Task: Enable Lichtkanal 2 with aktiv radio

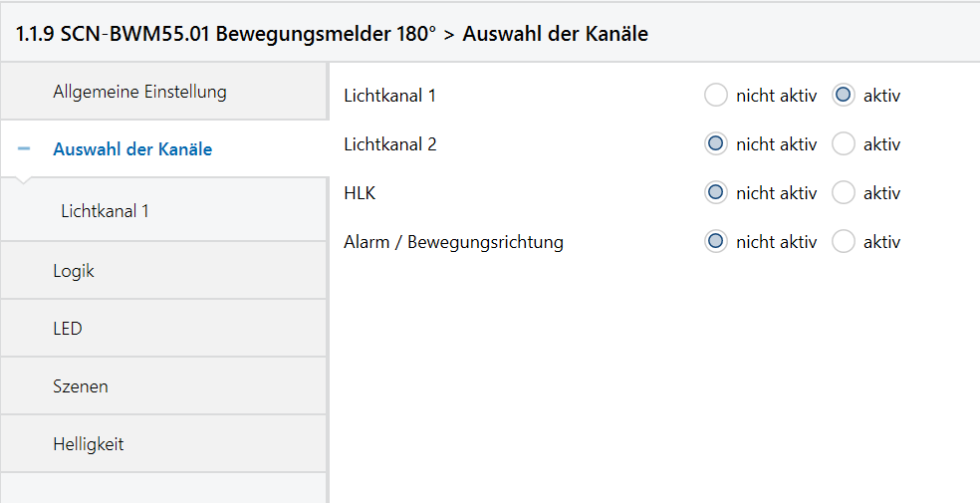Action: pyautogui.click(x=844, y=144)
